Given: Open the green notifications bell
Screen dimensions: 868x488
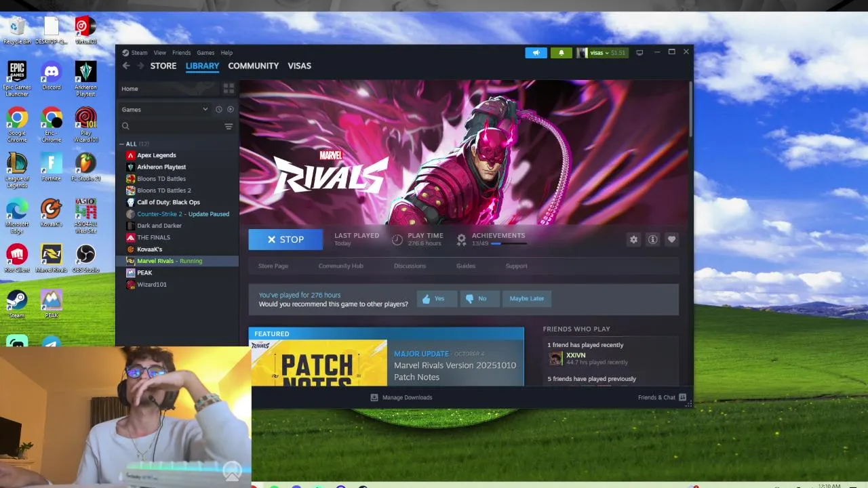Looking at the screenshot, I should (561, 52).
